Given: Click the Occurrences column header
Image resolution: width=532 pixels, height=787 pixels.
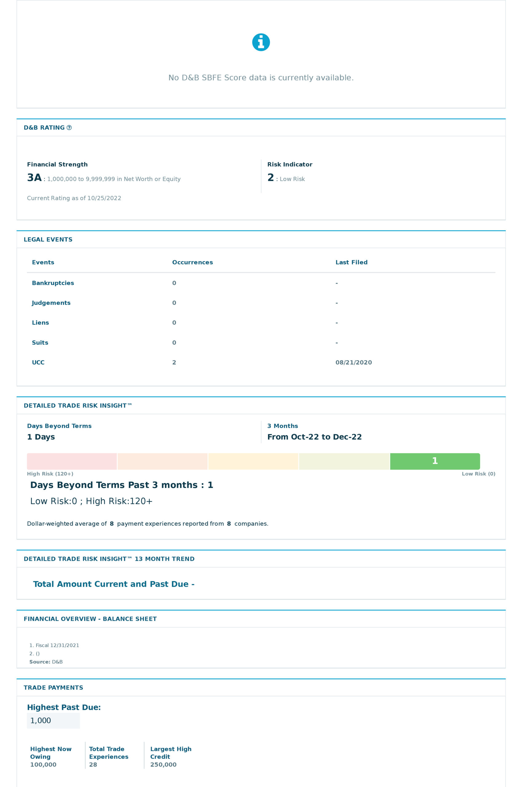Looking at the screenshot, I should (x=192, y=263).
